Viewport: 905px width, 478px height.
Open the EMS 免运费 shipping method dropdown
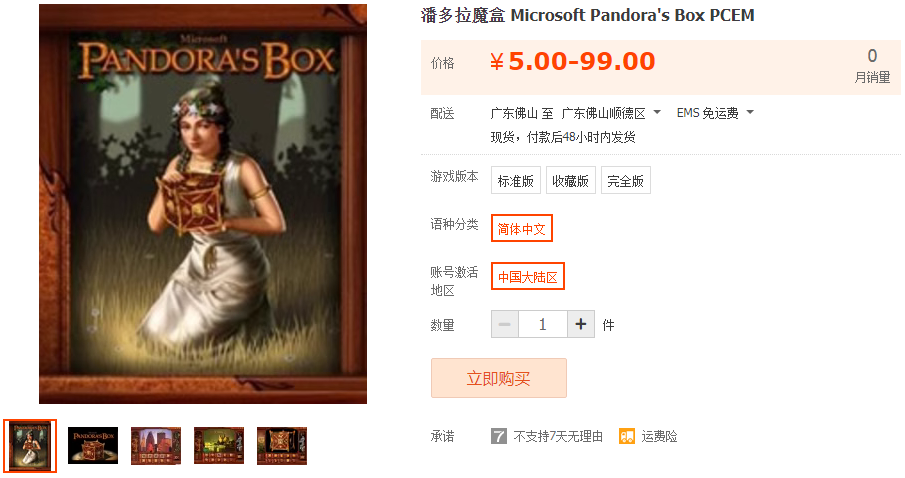pyautogui.click(x=715, y=113)
